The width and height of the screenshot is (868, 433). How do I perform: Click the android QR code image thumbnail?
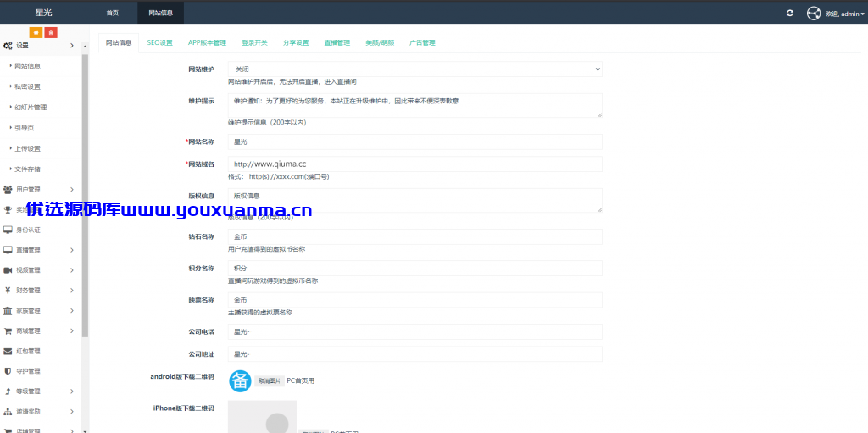coord(240,381)
